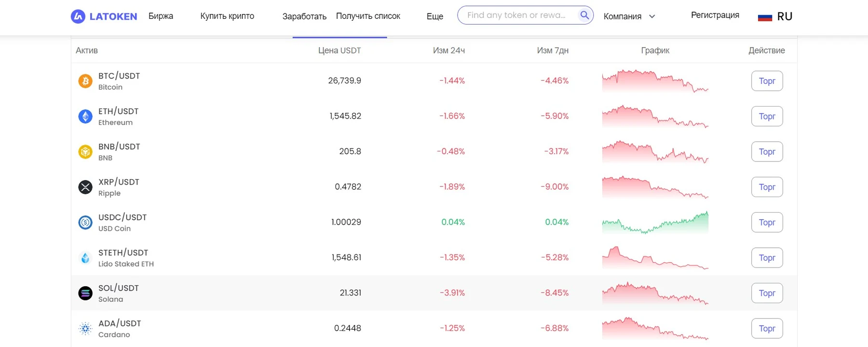Click the BNB coin icon
The image size is (868, 347).
pos(85,152)
